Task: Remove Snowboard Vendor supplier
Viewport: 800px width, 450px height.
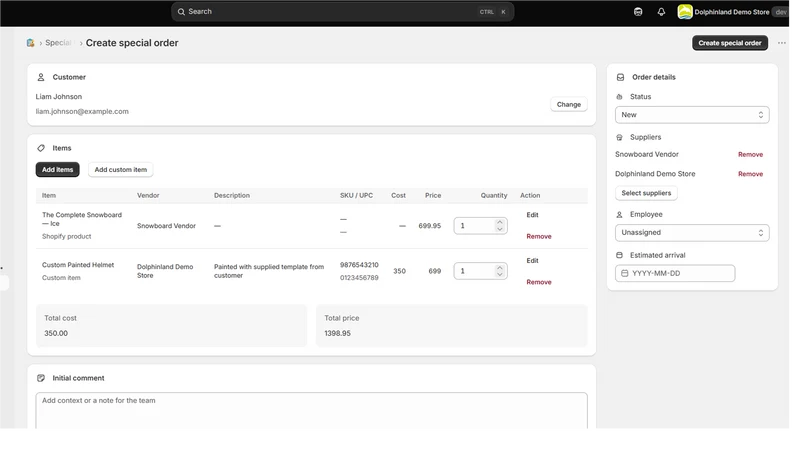Action: click(750, 155)
